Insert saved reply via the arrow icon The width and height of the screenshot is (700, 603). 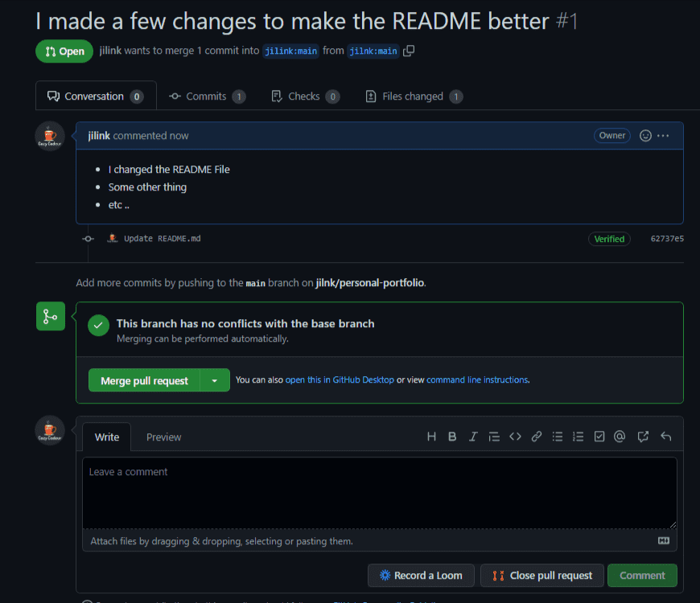point(665,437)
